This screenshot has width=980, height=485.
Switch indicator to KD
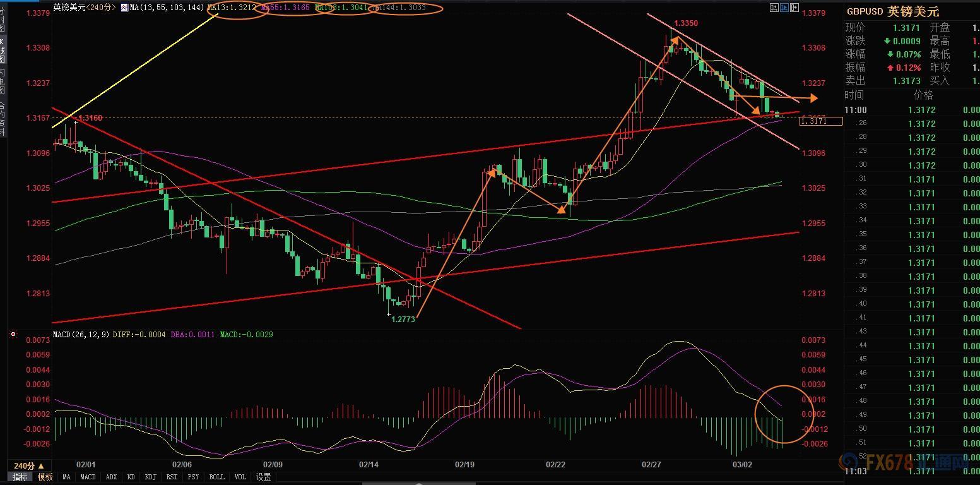click(131, 477)
